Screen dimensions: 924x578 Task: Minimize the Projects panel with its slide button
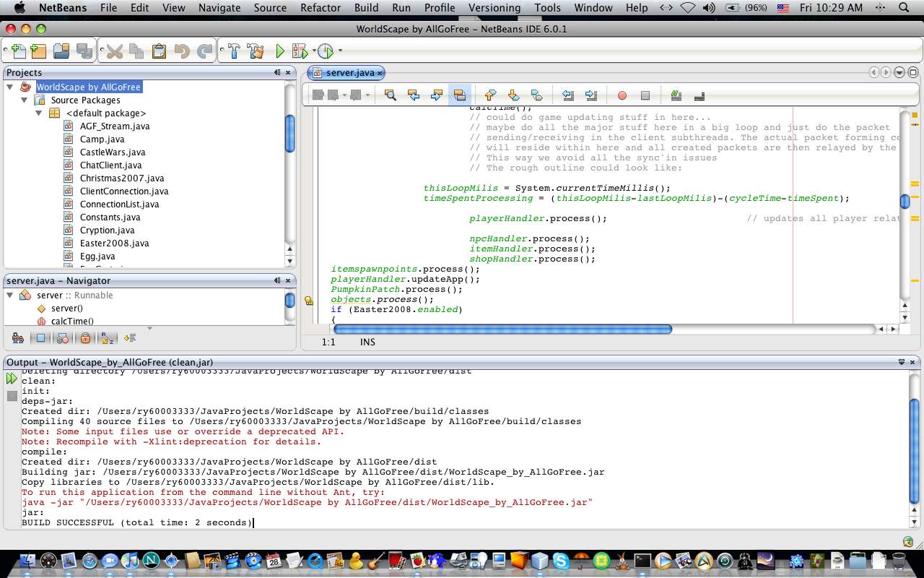pos(277,72)
